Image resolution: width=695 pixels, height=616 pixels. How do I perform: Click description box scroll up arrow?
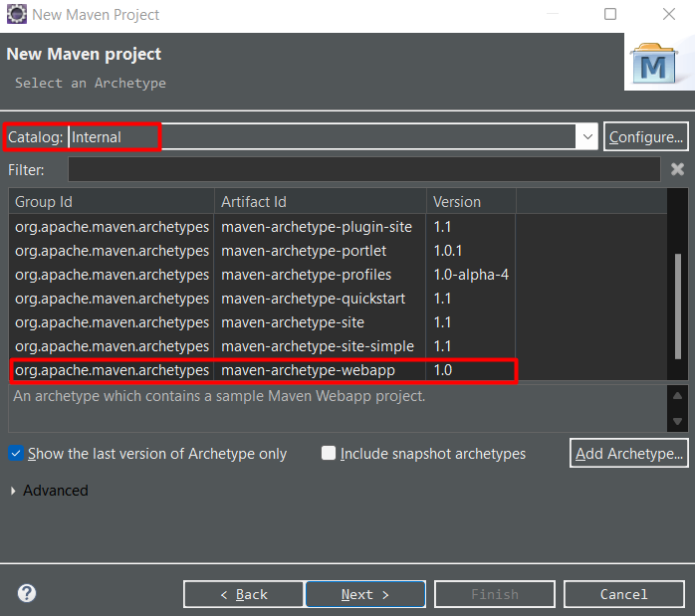pyautogui.click(x=678, y=396)
